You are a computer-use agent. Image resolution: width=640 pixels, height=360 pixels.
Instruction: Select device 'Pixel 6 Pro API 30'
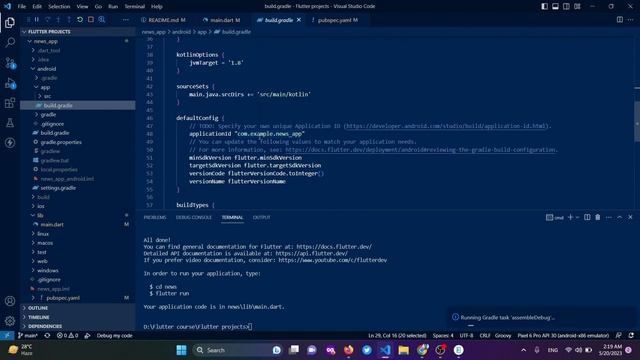pyautogui.click(x=563, y=336)
